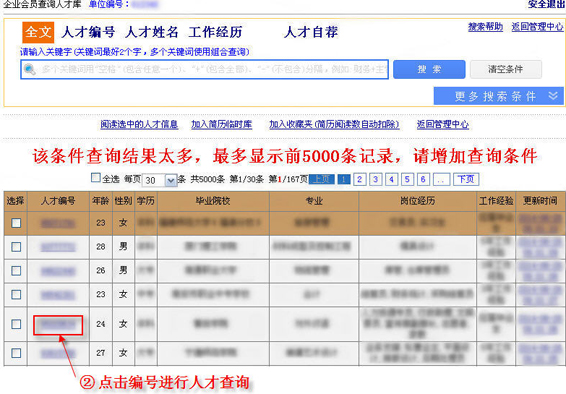
Task: Open talent number link in age 27 row
Action: click(58, 354)
